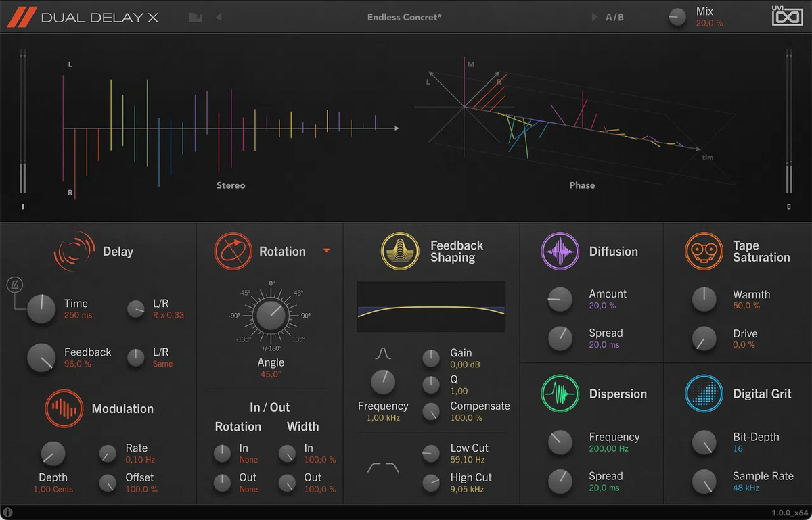
Task: Load the next preset with the right arrow
Action: coord(594,17)
